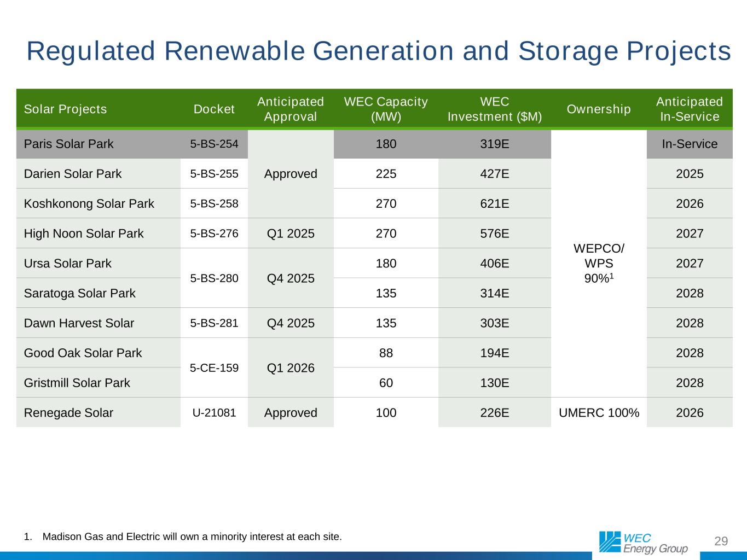Image resolution: width=747 pixels, height=560 pixels.
Task: Click page number 29
Action: point(722,541)
